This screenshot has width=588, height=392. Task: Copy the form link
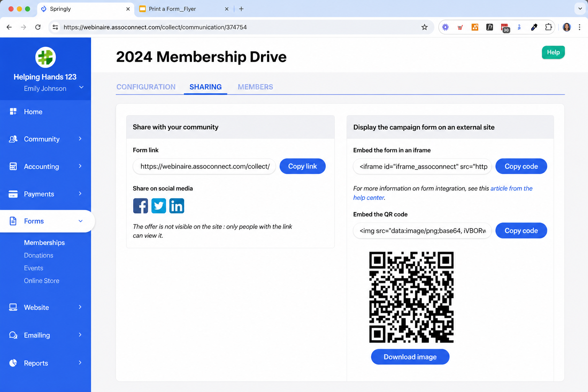(x=302, y=166)
